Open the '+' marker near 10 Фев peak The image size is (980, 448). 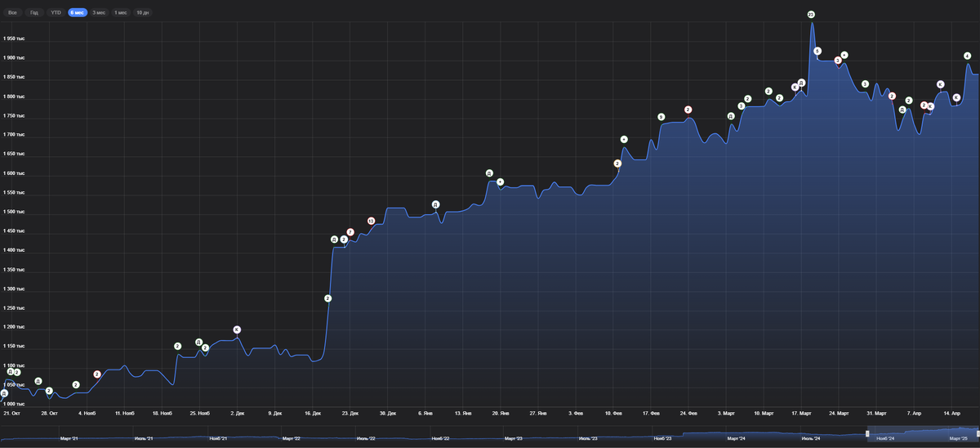pos(624,140)
